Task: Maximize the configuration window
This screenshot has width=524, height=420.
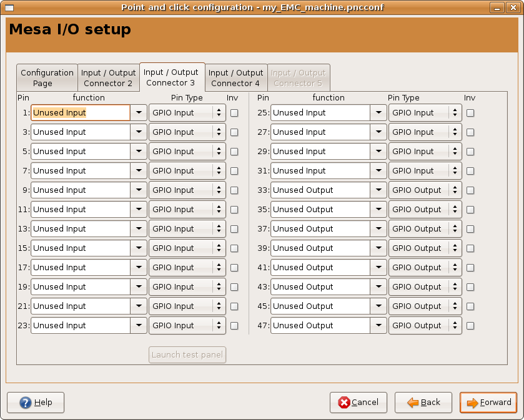Action: (x=505, y=7)
